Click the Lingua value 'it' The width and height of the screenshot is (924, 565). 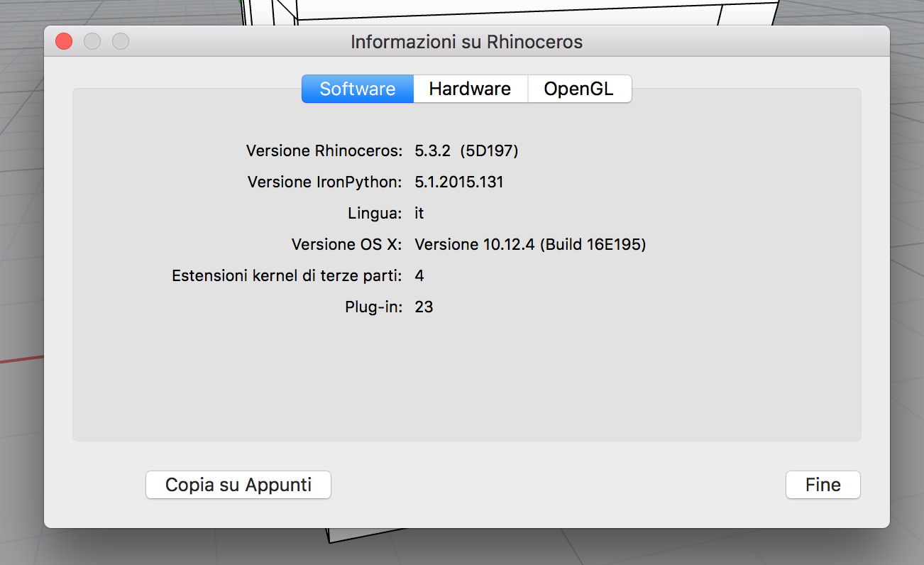point(419,213)
